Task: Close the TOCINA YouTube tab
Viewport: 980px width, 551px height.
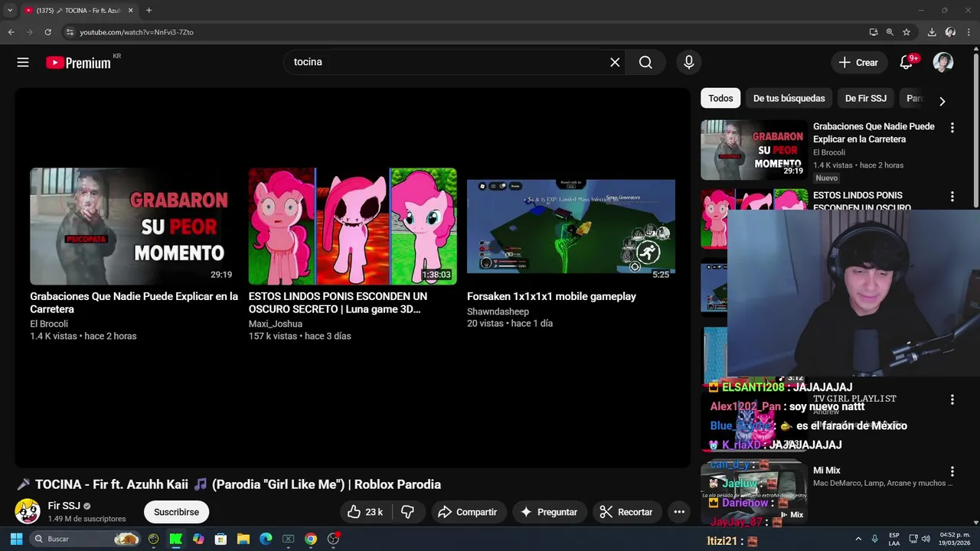Action: pos(130,11)
